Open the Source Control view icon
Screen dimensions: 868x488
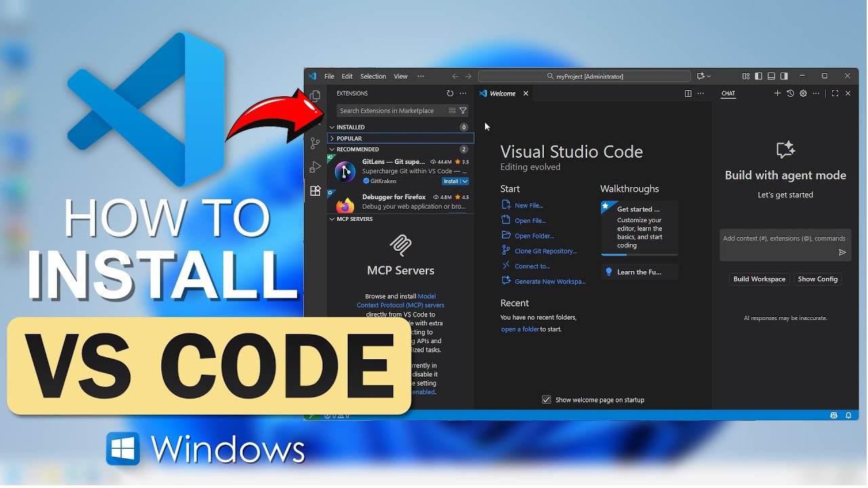tap(315, 143)
